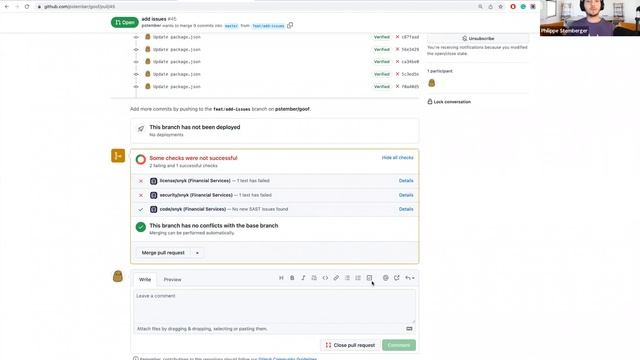The image size is (640, 360).
Task: Add a link with the chain icon
Action: click(x=336, y=278)
